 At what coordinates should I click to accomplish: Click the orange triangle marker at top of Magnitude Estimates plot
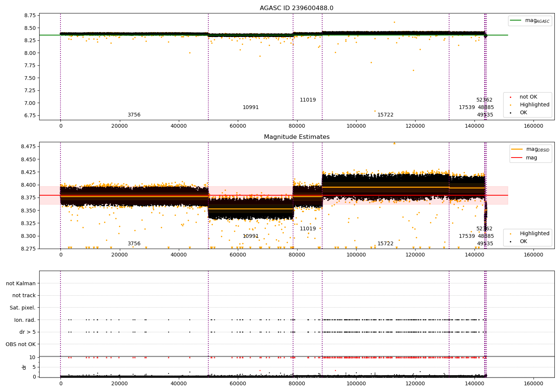(x=394, y=143)
